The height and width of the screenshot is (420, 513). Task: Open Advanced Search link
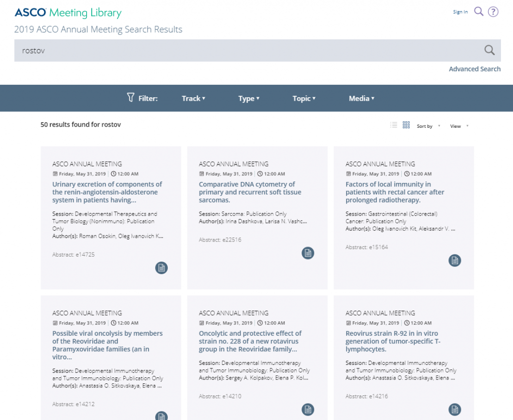(474, 69)
